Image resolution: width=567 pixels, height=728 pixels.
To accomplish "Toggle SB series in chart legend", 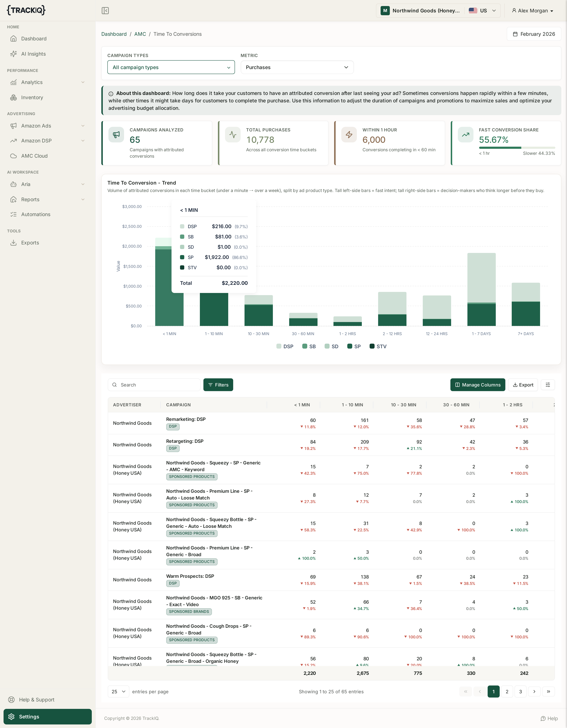I will [309, 346].
